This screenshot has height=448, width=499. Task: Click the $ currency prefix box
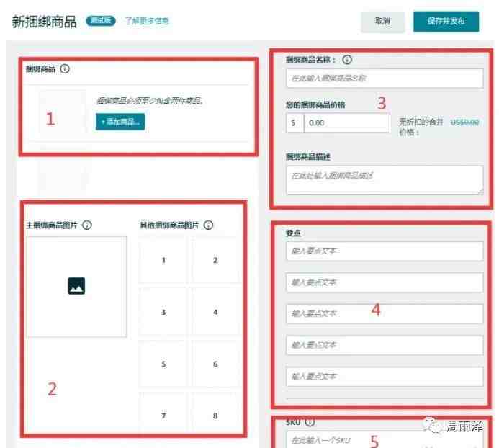[295, 123]
